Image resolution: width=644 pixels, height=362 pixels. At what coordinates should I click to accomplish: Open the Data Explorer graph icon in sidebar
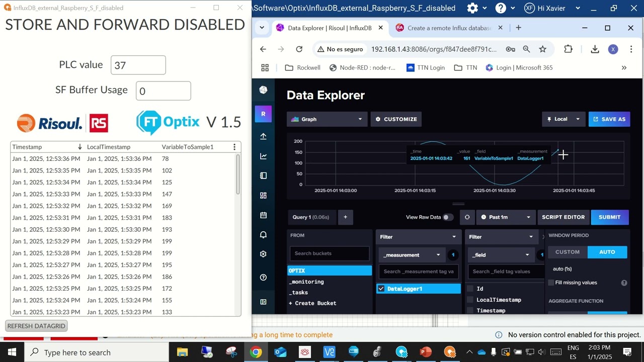pyautogui.click(x=263, y=156)
